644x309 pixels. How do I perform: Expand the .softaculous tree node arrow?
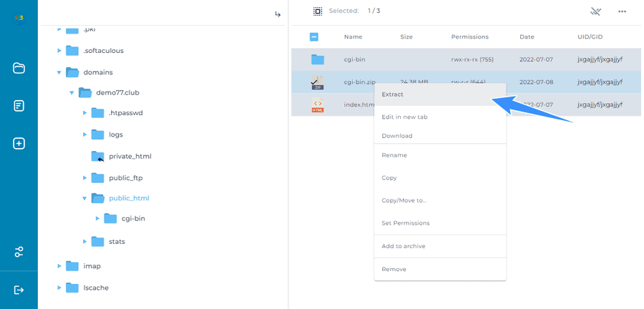point(59,51)
